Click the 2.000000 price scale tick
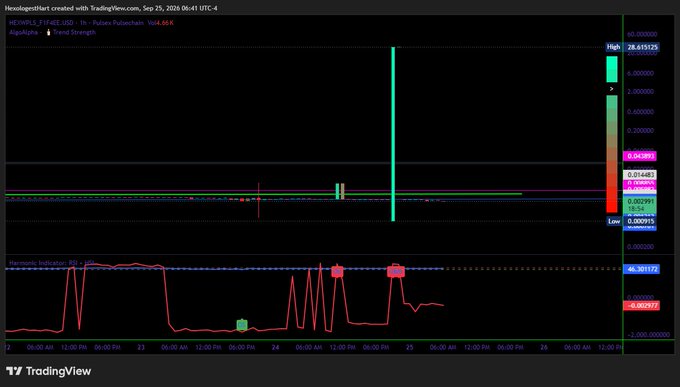The width and height of the screenshot is (680, 387). pos(640,92)
